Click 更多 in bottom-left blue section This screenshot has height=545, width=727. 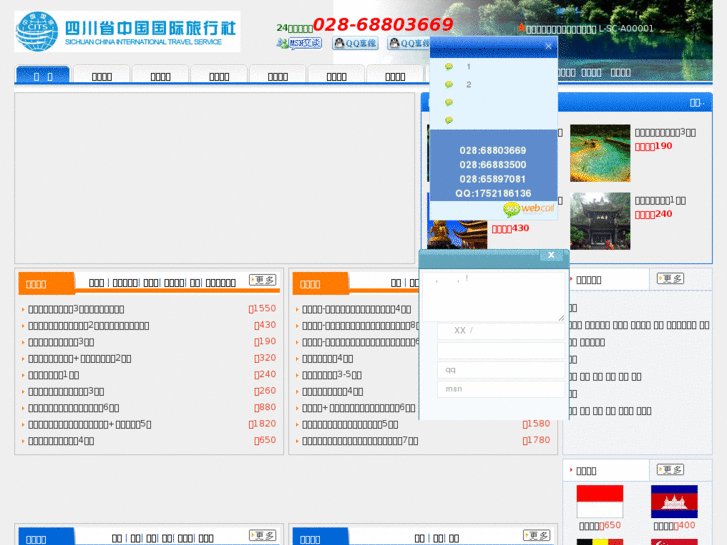pos(263,535)
